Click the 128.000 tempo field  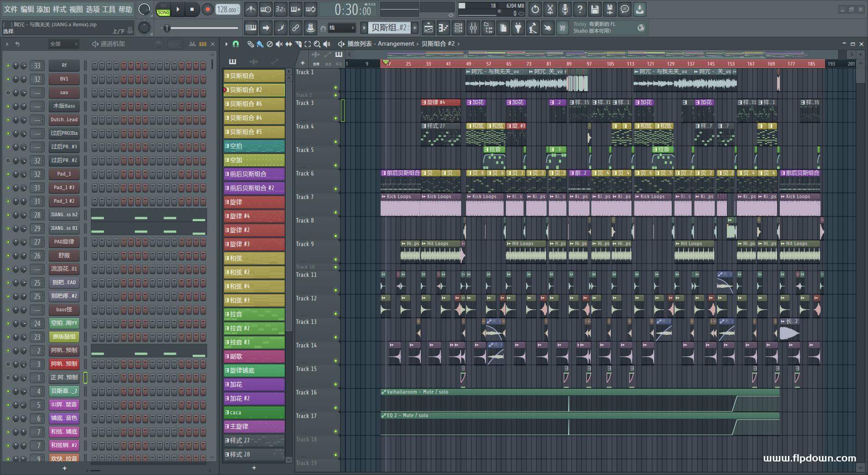click(228, 9)
